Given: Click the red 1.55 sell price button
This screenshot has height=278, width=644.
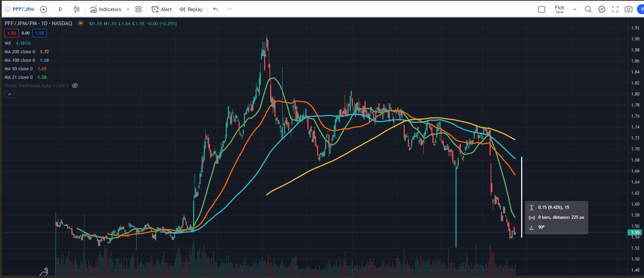Looking at the screenshot, I should pos(12,33).
